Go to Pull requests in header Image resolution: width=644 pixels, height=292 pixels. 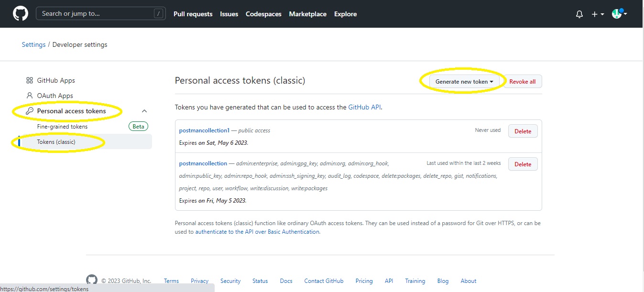(193, 14)
